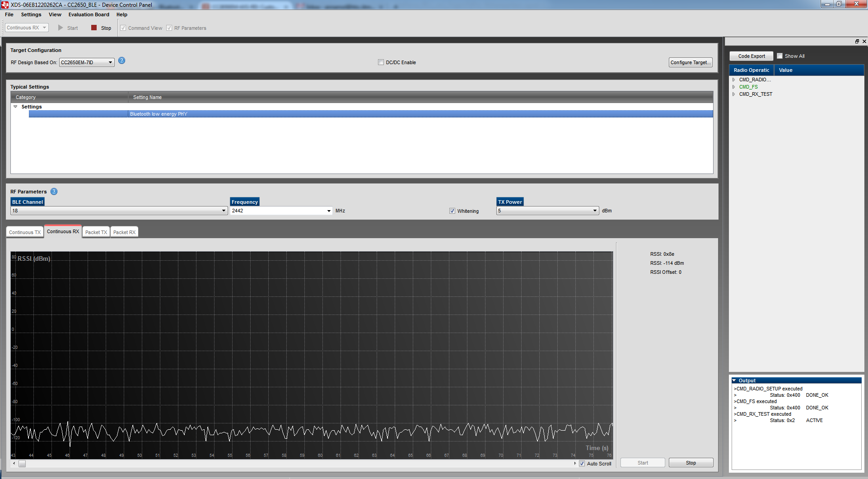The image size is (868, 479).
Task: Open the RF Design Based On dropdown
Action: tap(87, 62)
